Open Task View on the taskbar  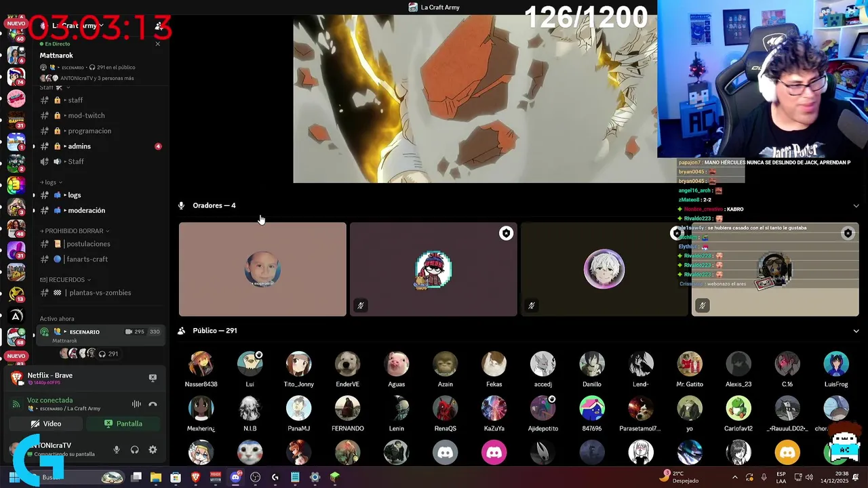[x=136, y=477]
